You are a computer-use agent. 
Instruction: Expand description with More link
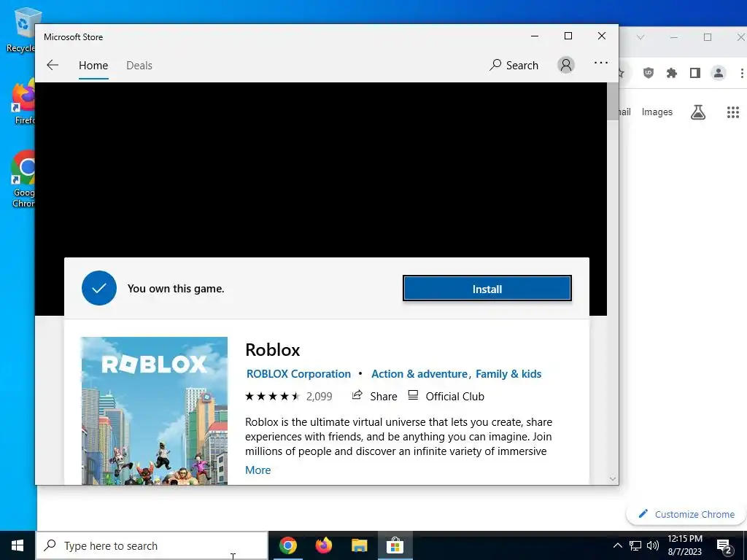tap(258, 470)
